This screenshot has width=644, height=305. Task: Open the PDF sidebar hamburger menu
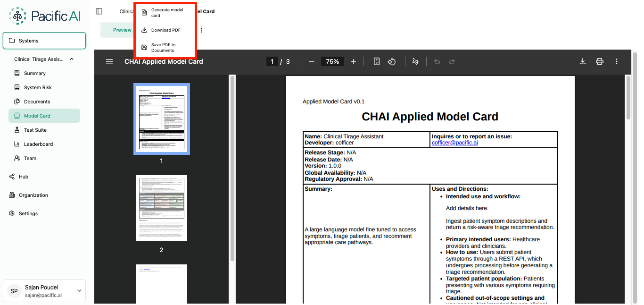coord(109,61)
